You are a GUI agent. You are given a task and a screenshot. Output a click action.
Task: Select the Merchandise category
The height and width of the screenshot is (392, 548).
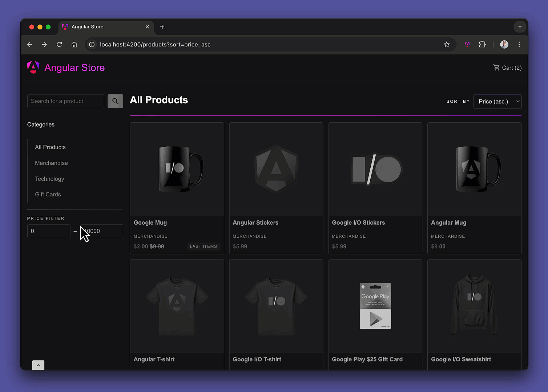point(51,163)
